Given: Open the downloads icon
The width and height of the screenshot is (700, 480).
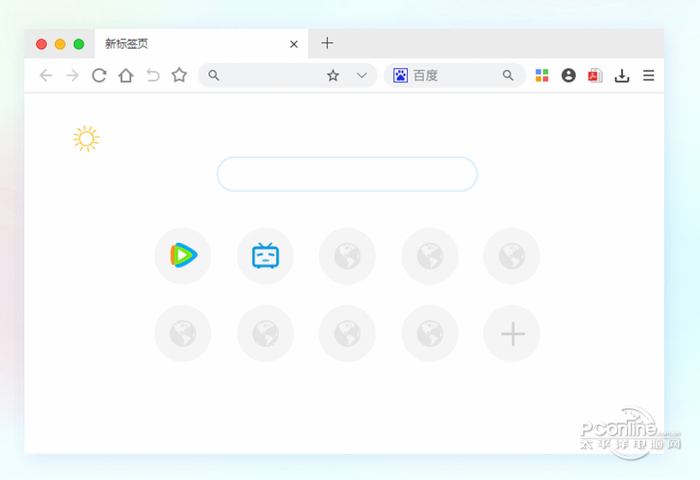Looking at the screenshot, I should coord(621,75).
